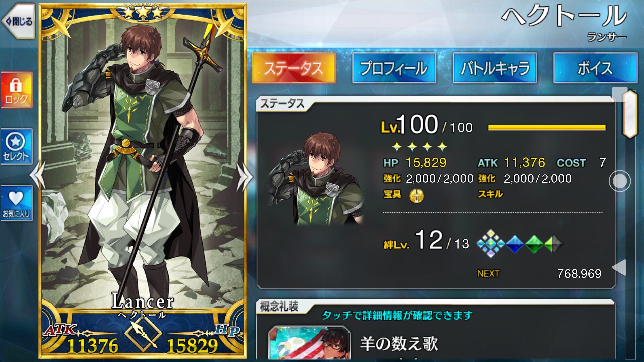644x362 pixels.
Task: Switch to the ステータス tab
Action: [x=293, y=68]
